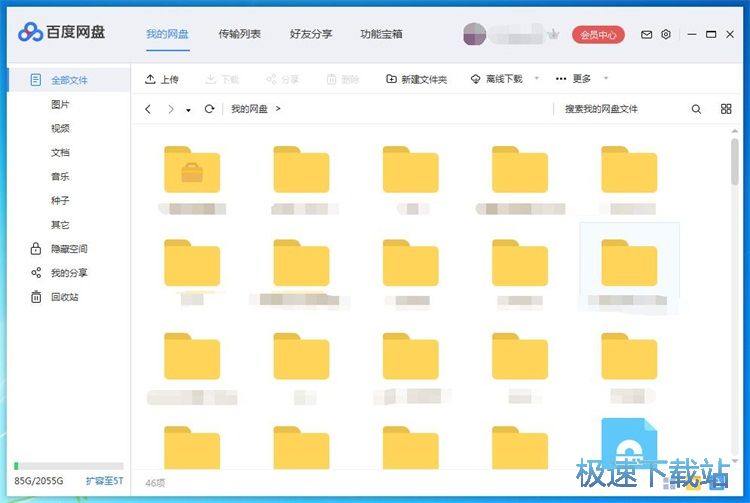Open the navigation history dropdown
The height and width of the screenshot is (503, 750).
[x=188, y=110]
